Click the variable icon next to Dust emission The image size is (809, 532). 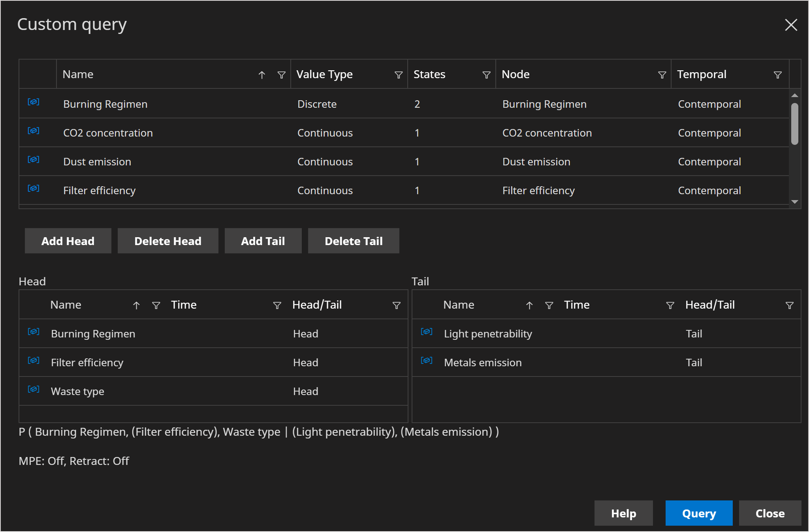coord(34,160)
